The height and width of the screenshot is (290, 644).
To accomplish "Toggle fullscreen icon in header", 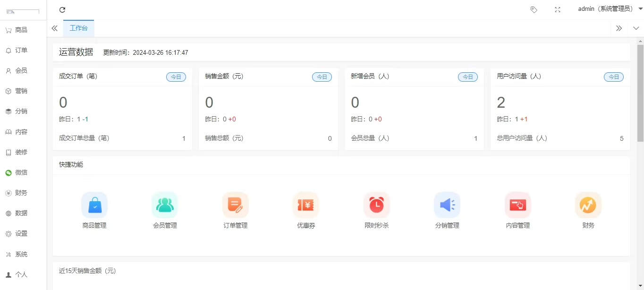I will tap(558, 9).
